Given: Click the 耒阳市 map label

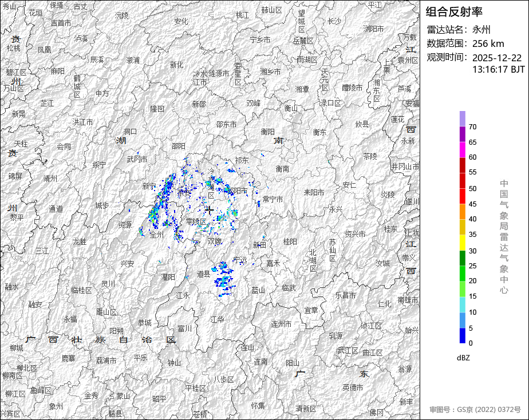Looking at the screenshot, I should point(314,192).
